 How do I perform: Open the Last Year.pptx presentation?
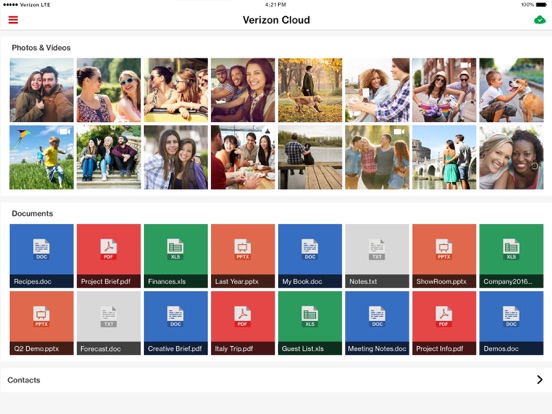click(243, 256)
